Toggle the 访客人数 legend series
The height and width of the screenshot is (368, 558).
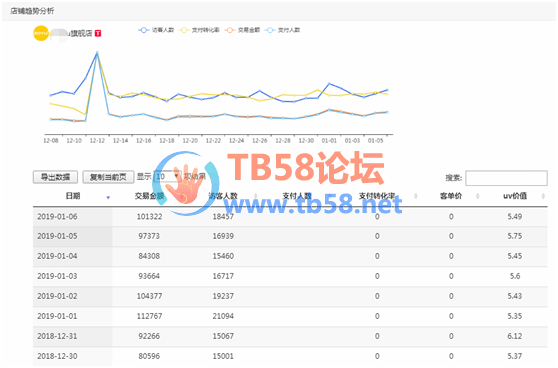pyautogui.click(x=156, y=30)
